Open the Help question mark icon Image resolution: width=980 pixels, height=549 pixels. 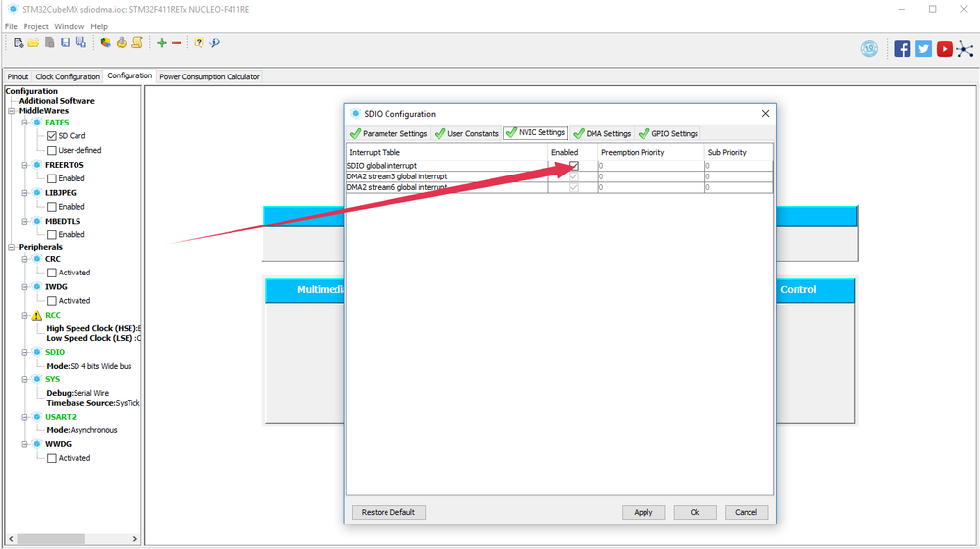[x=199, y=42]
